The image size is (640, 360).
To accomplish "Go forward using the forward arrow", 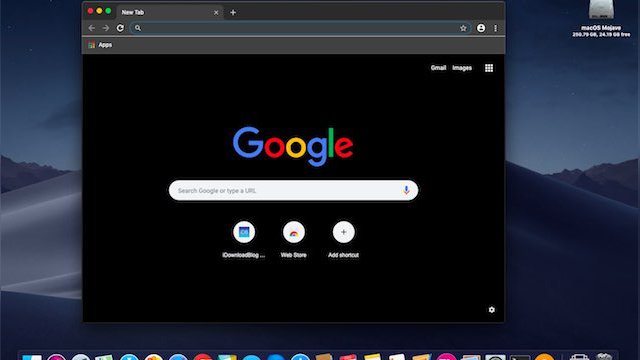I will 106,28.
